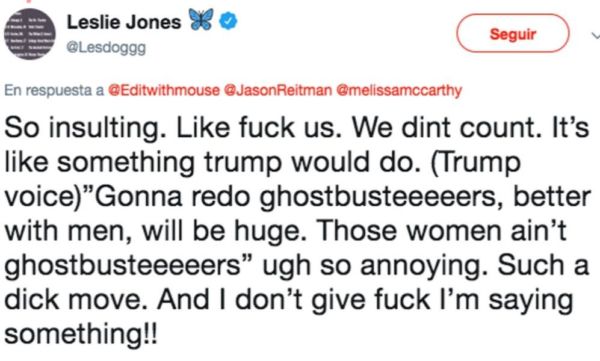This screenshot has height=361, width=600.
Task: Expand the tweet options chevron
Action: pos(596,35)
